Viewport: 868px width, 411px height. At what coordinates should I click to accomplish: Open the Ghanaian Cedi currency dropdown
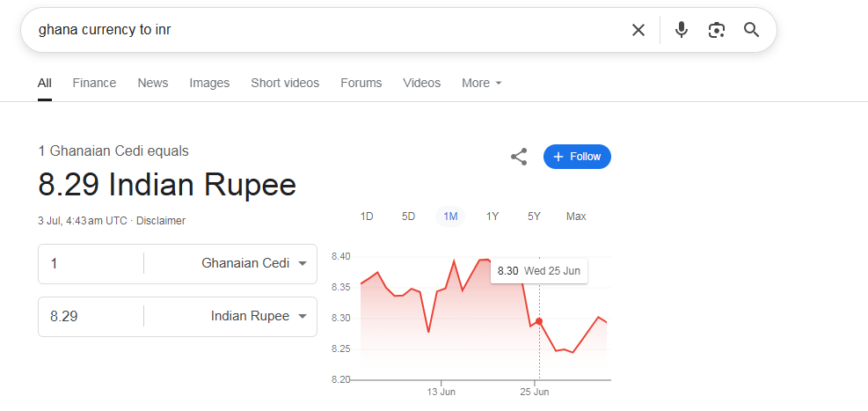point(254,263)
